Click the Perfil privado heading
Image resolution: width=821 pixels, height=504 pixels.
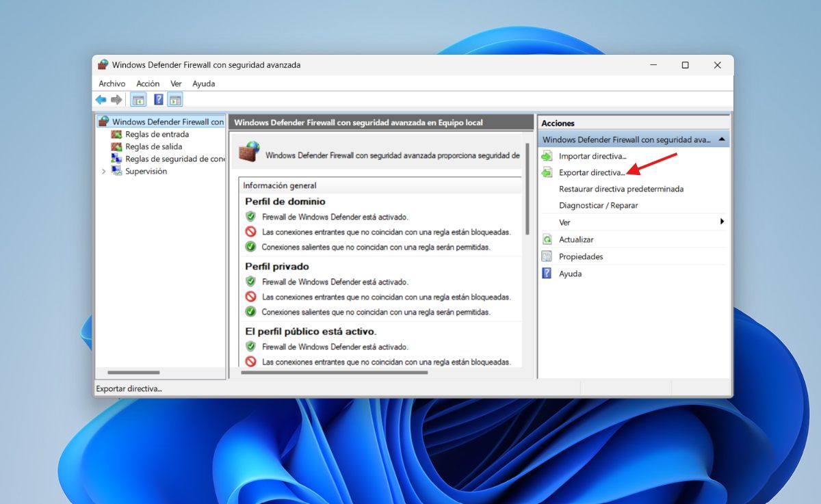(x=277, y=267)
